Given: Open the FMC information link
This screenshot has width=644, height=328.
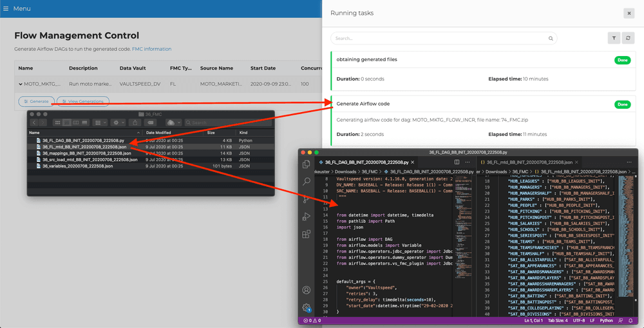Looking at the screenshot, I should click(151, 49).
